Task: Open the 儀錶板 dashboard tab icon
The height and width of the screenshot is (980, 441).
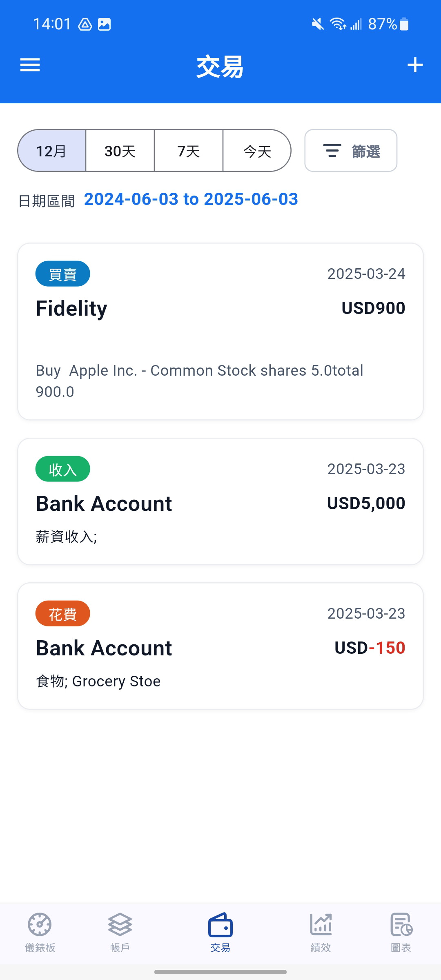Action: click(x=40, y=924)
